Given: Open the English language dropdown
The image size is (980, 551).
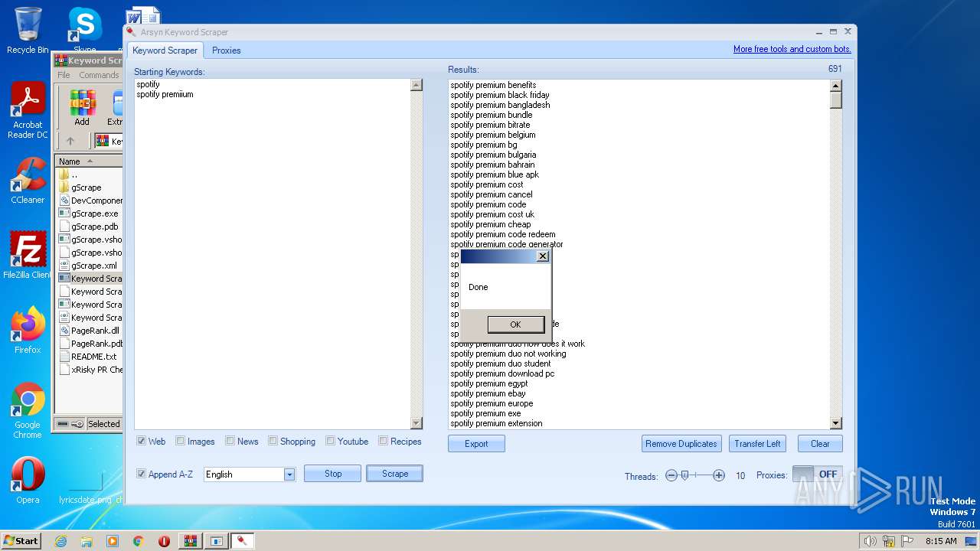Looking at the screenshot, I should pyautogui.click(x=289, y=474).
